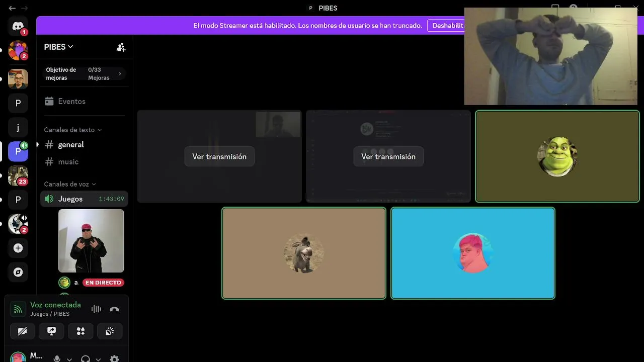
Task: Watch the second stream via Ver transmisión
Action: coord(388,156)
